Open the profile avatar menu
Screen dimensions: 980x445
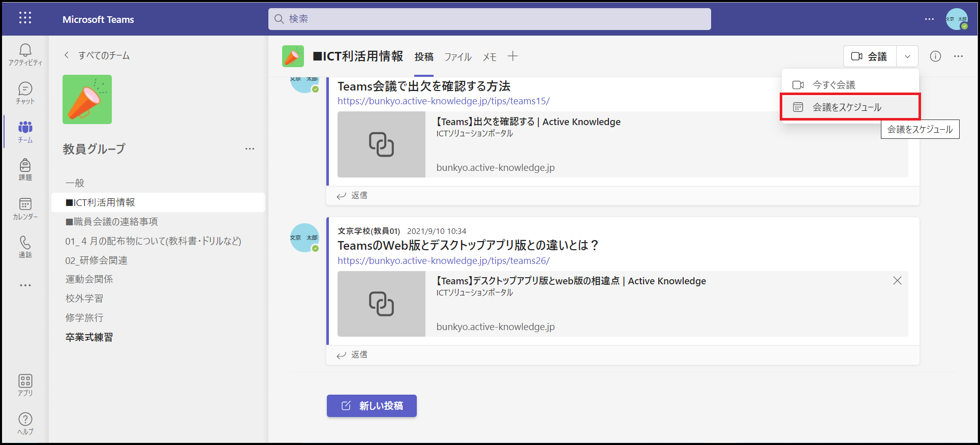click(957, 19)
